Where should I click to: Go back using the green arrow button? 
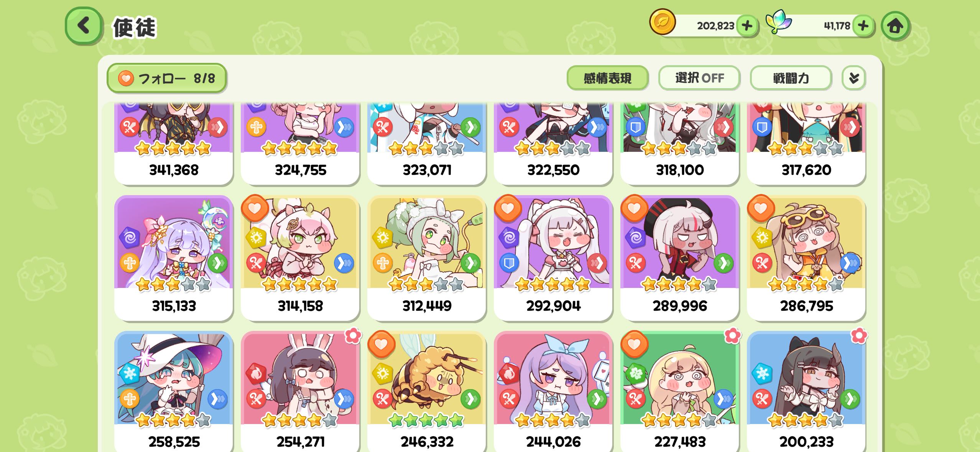84,26
